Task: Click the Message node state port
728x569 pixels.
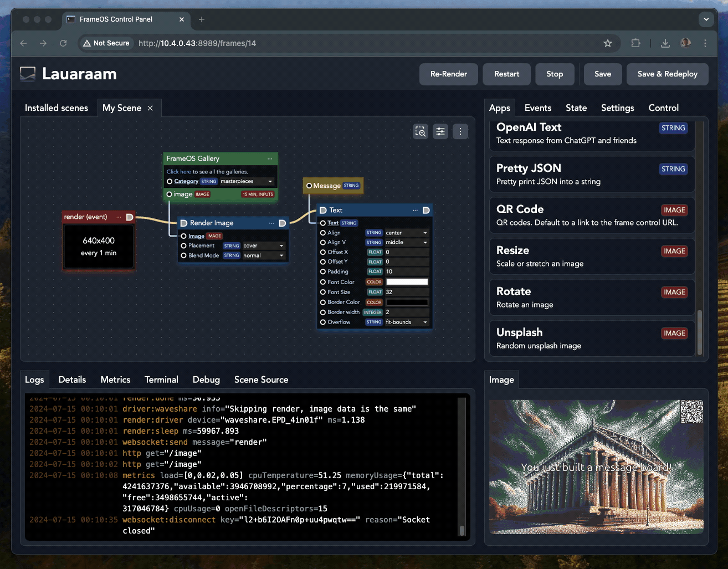Action: point(309,186)
